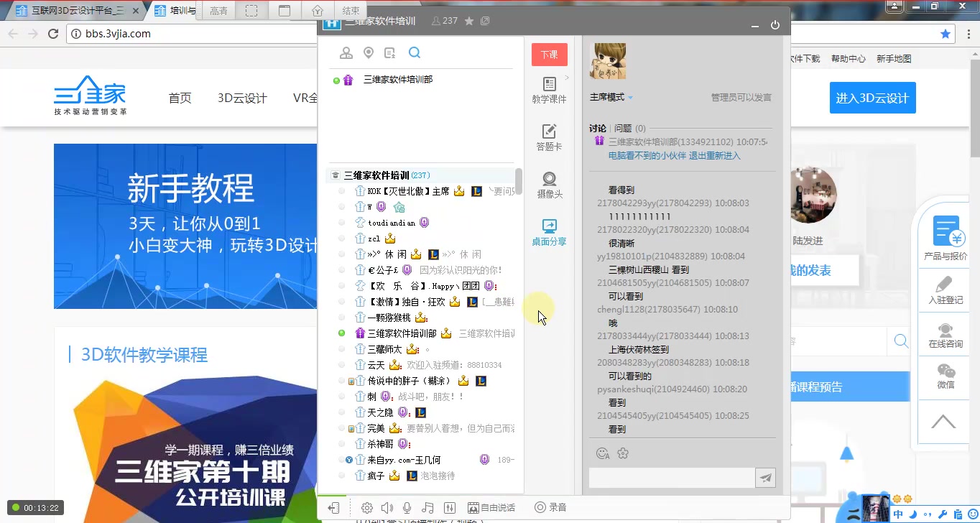Open 产品与报价 in website sidebar
980x523 pixels.
pyautogui.click(x=946, y=239)
